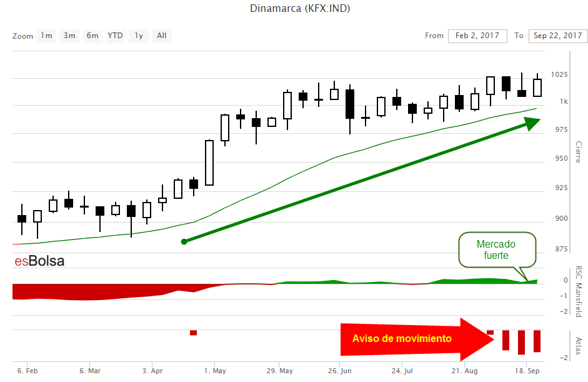
Task: Select the small Atlas red bar in April
Action: (x=193, y=333)
